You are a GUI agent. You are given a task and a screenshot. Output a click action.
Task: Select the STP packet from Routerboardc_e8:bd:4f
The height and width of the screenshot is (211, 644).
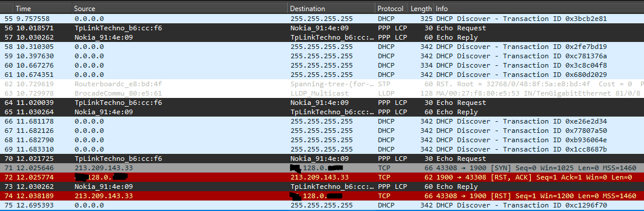pyautogui.click(x=322, y=84)
